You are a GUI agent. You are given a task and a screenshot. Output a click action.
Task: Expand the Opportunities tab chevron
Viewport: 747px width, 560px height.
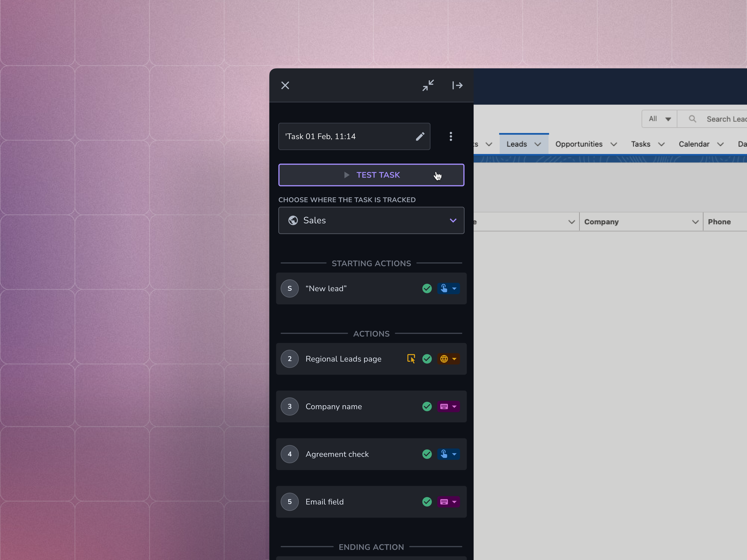pyautogui.click(x=614, y=144)
